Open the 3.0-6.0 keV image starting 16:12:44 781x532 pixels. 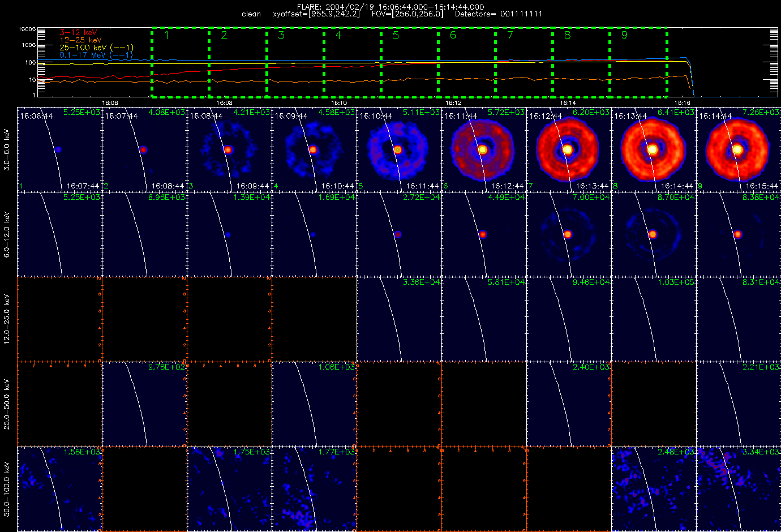(569, 149)
